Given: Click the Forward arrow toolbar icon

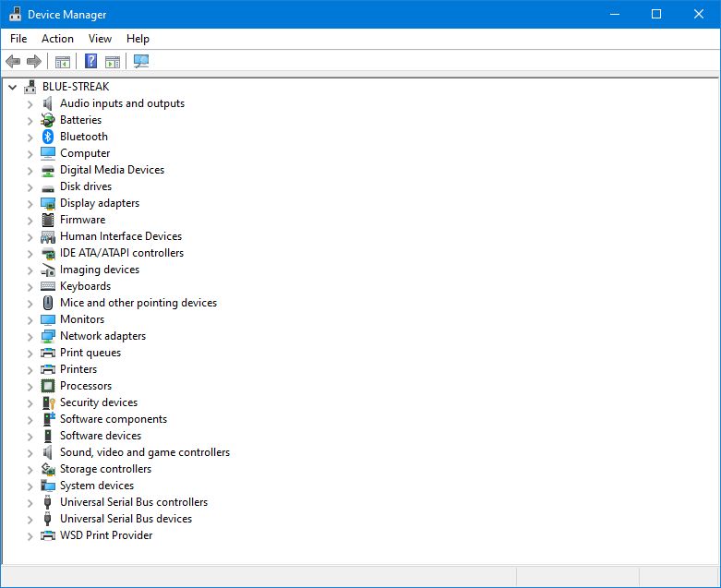Looking at the screenshot, I should (34, 61).
